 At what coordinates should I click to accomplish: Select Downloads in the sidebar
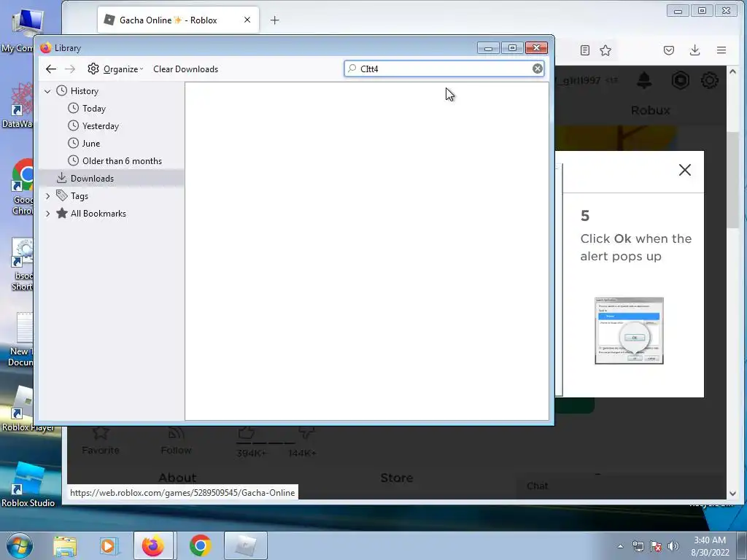click(x=92, y=179)
